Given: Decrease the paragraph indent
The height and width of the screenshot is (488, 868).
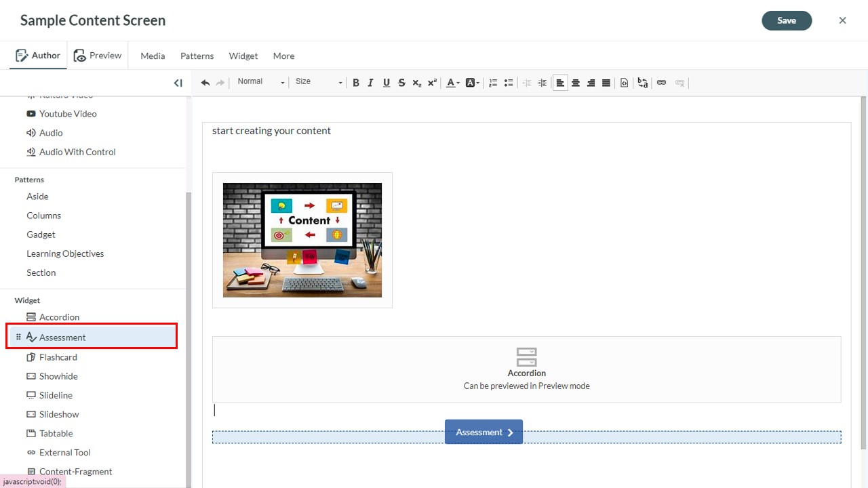Looking at the screenshot, I should [527, 83].
